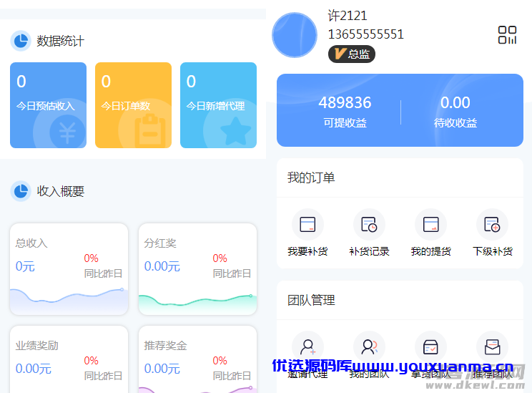
Task: Click the 数据统计 heading text
Action: (x=60, y=41)
